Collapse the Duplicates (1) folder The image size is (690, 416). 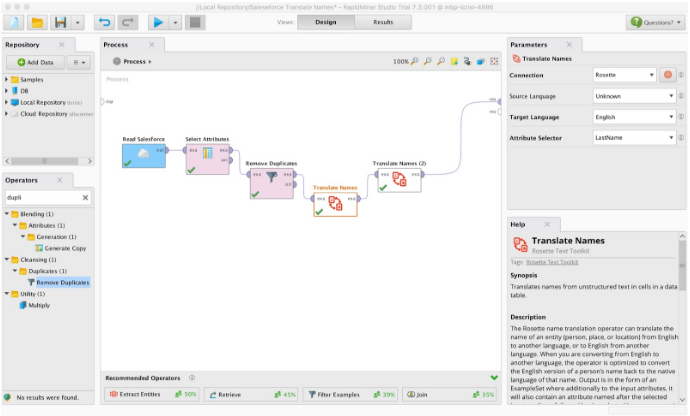click(x=15, y=271)
